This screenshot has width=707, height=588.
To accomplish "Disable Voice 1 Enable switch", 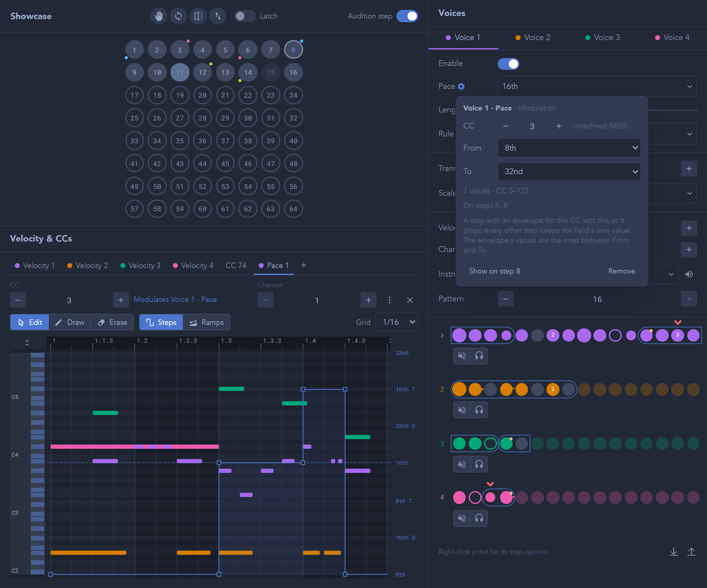I will pyautogui.click(x=508, y=64).
